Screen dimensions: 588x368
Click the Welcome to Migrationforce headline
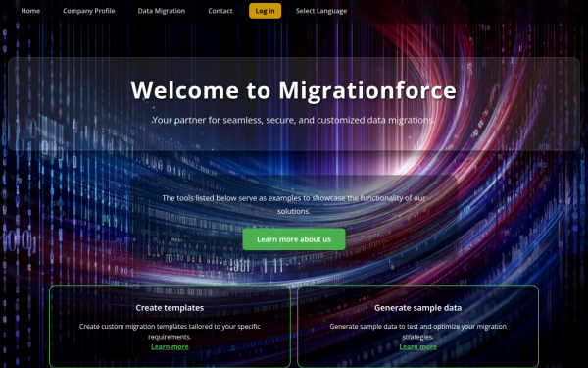click(294, 90)
